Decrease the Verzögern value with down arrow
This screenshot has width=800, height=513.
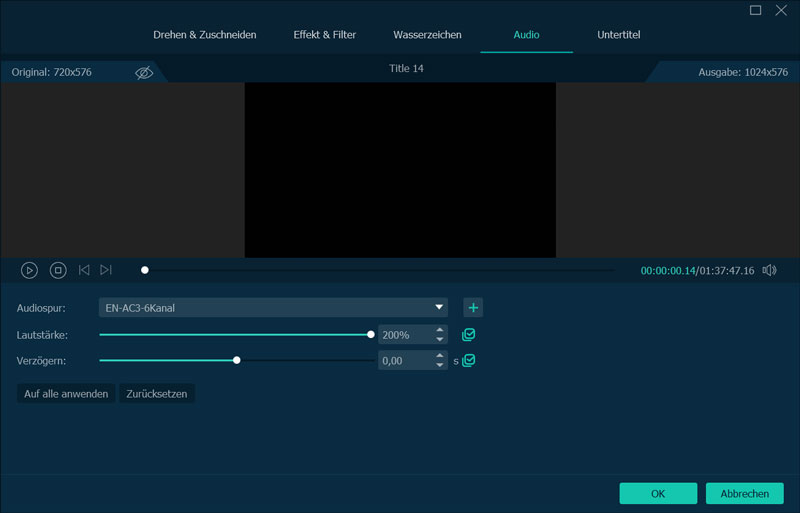pyautogui.click(x=440, y=365)
